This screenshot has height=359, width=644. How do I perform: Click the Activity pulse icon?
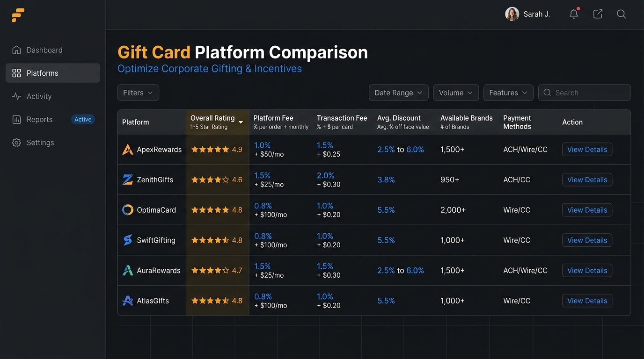(16, 96)
